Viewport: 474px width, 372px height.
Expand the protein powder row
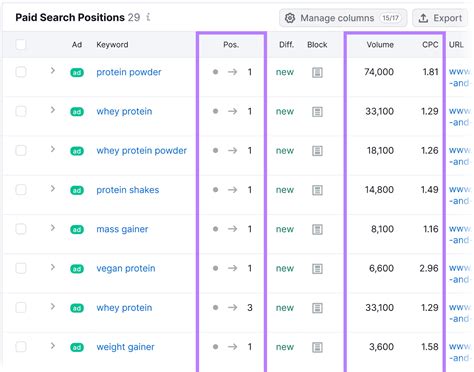(52, 71)
